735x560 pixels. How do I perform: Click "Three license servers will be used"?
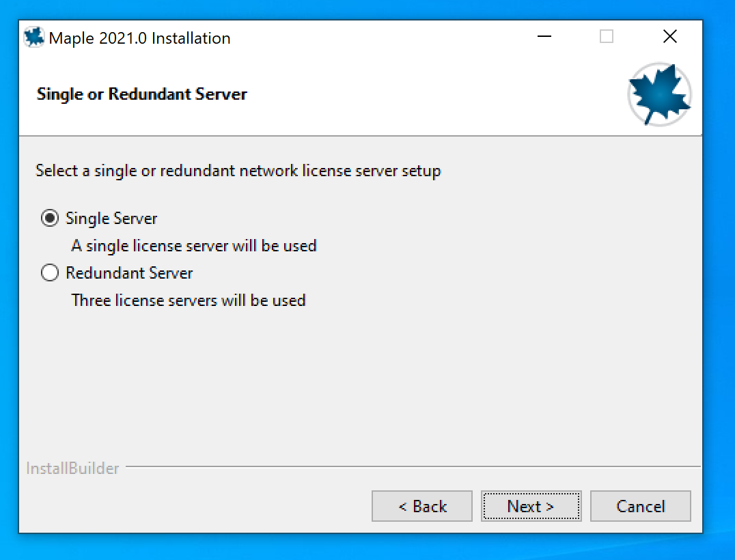(x=189, y=300)
